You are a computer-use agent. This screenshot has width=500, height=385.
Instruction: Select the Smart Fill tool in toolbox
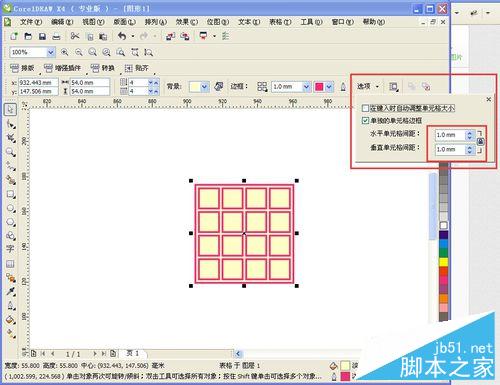tap(10, 180)
